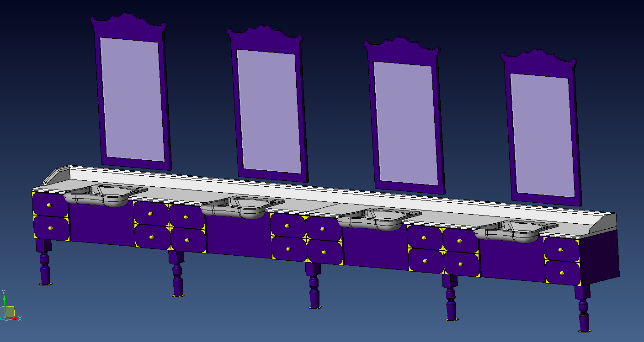644x342 pixels.
Task: Select the leftmost mirror's glass panel
Action: 132,99
